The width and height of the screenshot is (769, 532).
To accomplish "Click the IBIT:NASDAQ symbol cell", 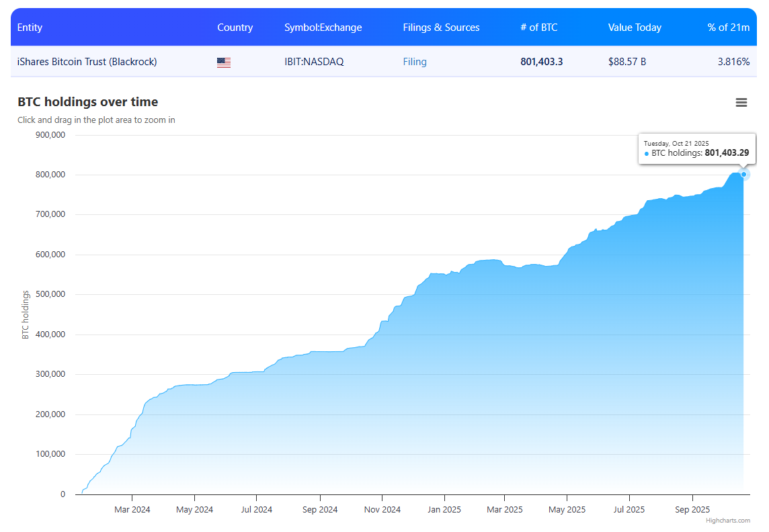I will (x=314, y=62).
